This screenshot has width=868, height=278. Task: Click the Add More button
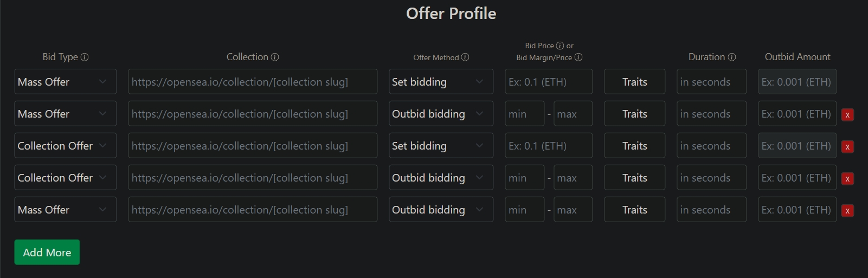[x=47, y=253]
